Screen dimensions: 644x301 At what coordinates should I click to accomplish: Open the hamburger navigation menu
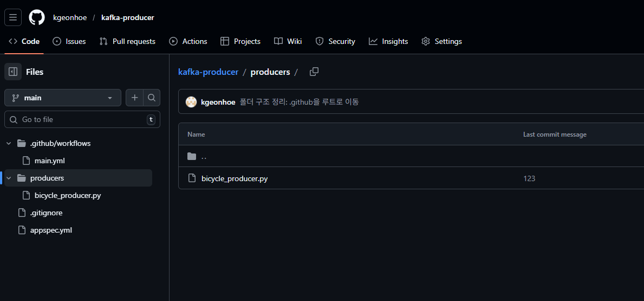pos(13,17)
